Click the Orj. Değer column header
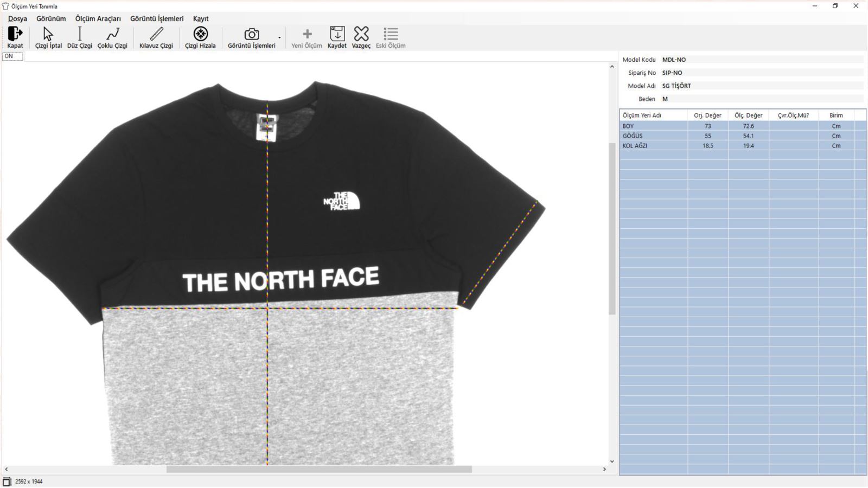Screen dimensions: 868x488 (x=708, y=115)
